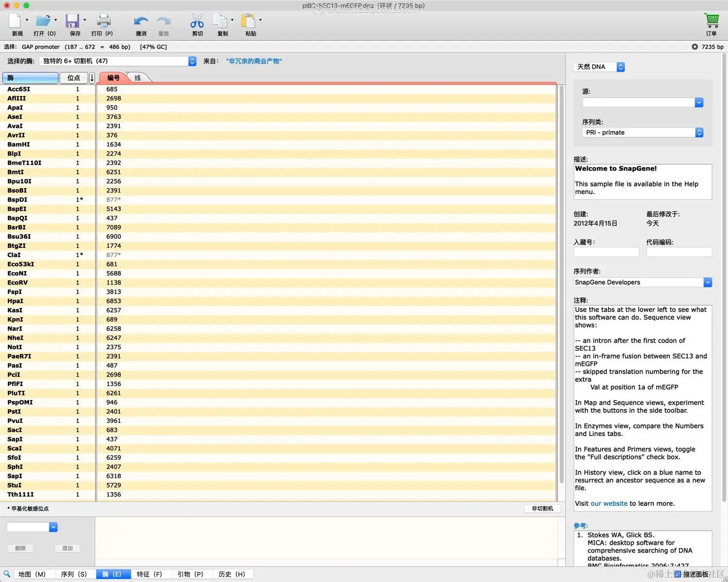Switch to the 地图 (M) view tab
Viewport: 728px width, 582px height.
[x=32, y=574]
